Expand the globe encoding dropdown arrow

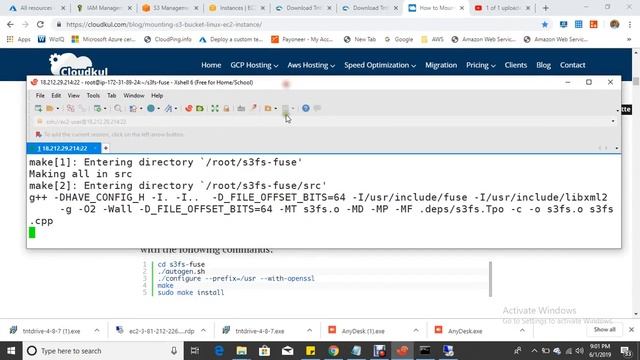[158, 109]
